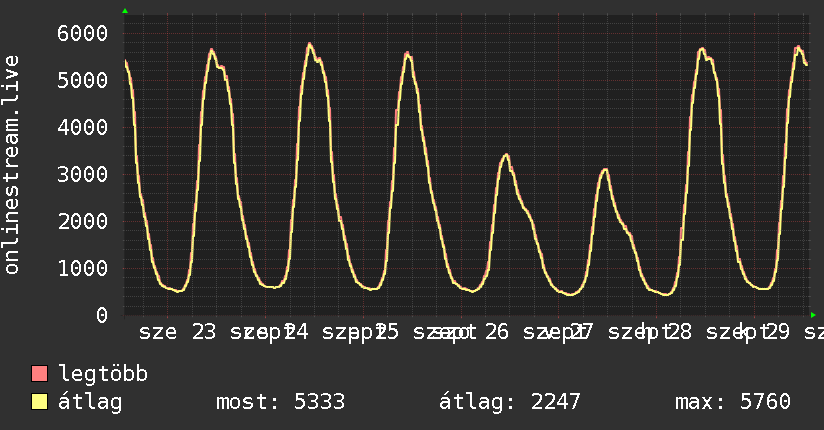Image resolution: width=824 pixels, height=430 pixels.
Task: Click the átlag: 2247 statistic
Action: pos(510,402)
